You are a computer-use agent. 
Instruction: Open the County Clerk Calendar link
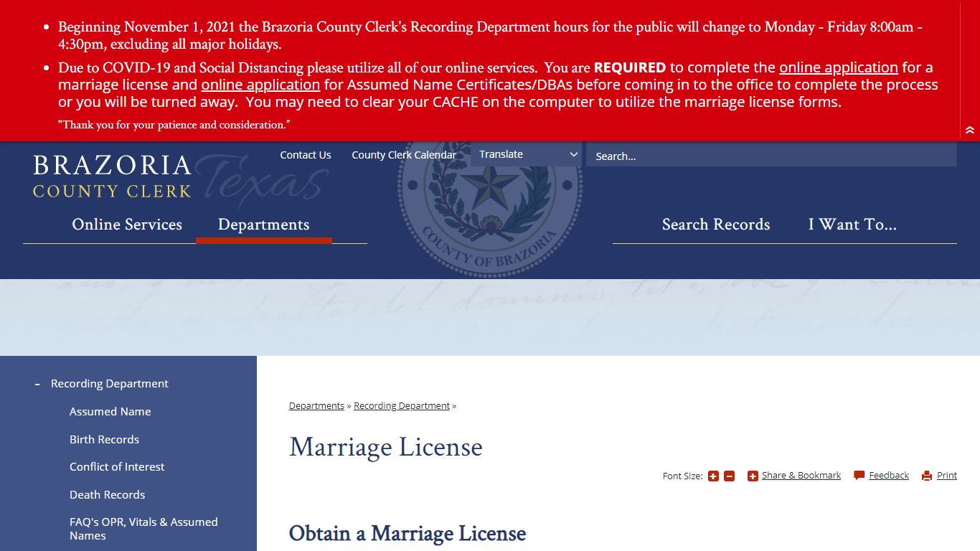tap(404, 155)
